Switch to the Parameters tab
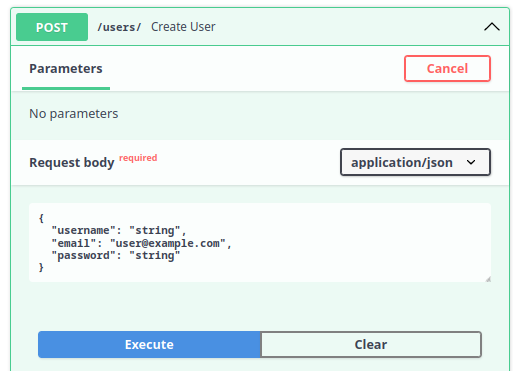 pos(66,69)
